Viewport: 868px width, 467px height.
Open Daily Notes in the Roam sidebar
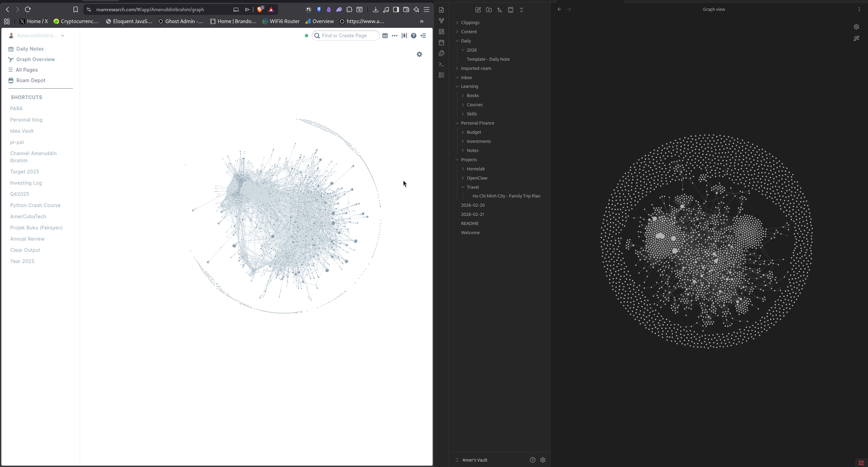pyautogui.click(x=30, y=49)
